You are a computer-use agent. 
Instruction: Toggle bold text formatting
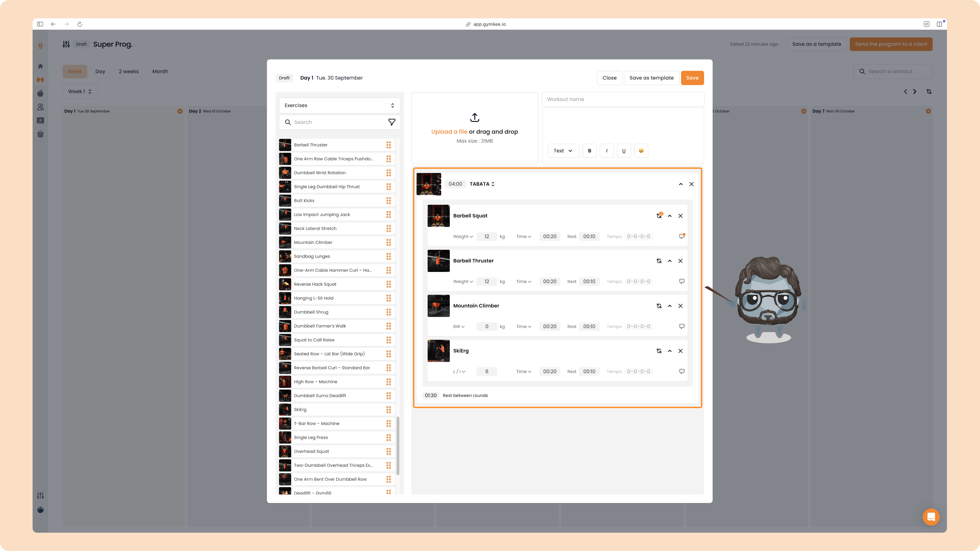click(x=590, y=151)
